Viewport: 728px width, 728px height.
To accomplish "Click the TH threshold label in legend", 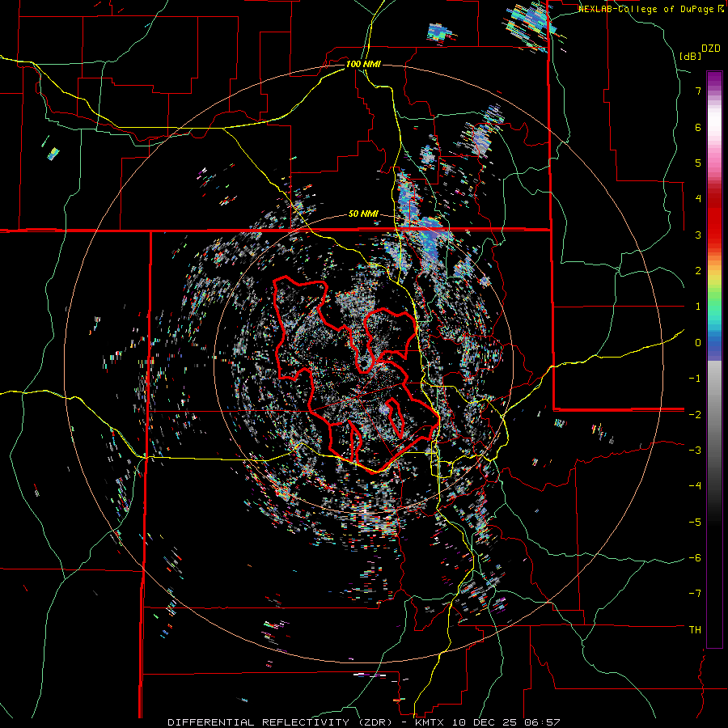I will coord(695,630).
